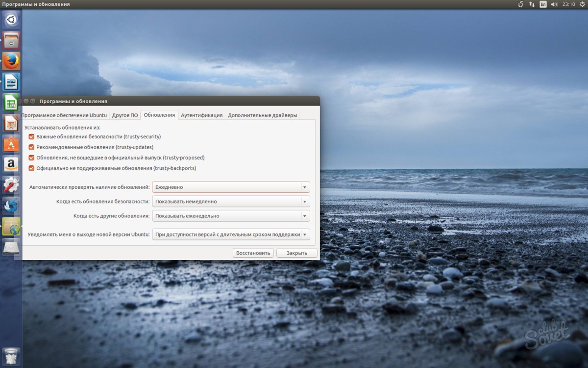Open the security updates notification dropdown

[x=231, y=202]
